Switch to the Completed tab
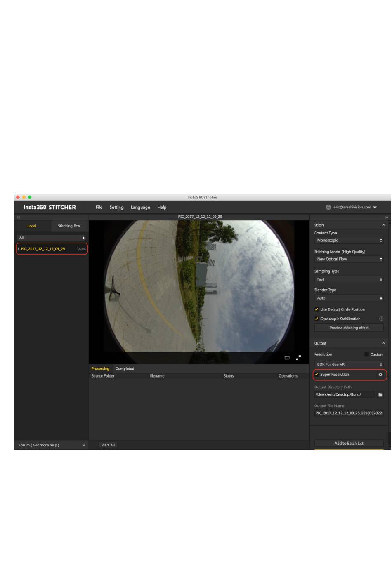This screenshot has height=576, width=392. tap(125, 369)
